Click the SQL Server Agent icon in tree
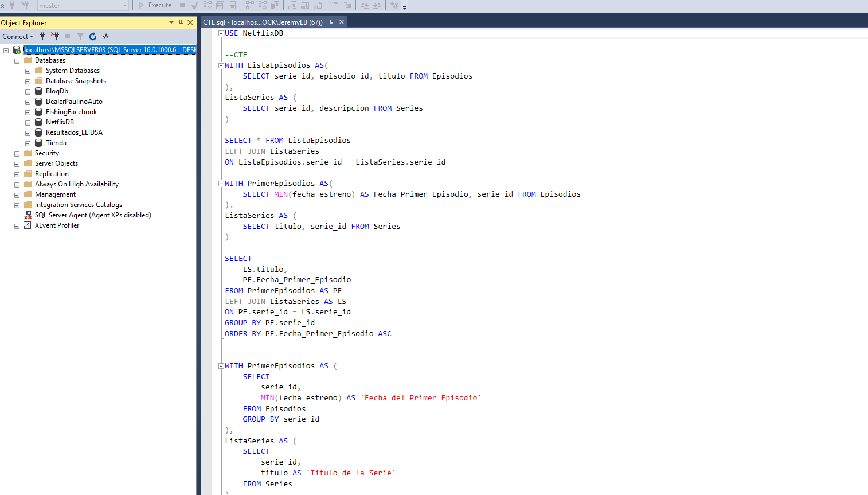868x495 pixels. point(28,215)
